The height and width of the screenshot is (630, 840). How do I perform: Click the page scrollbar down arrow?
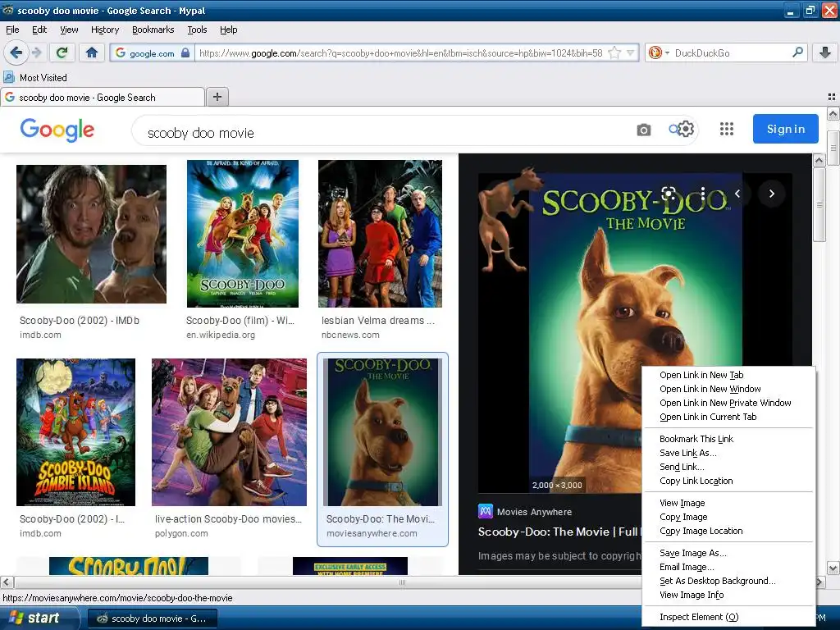[x=833, y=568]
